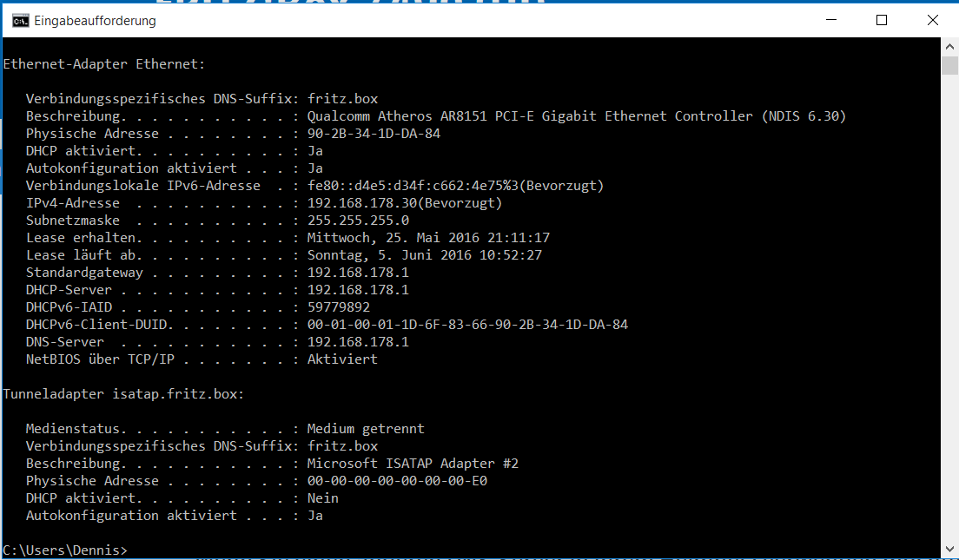Click the Ethernet-Adapter Ethernet heading
This screenshot has height=560, width=959.
coord(104,63)
